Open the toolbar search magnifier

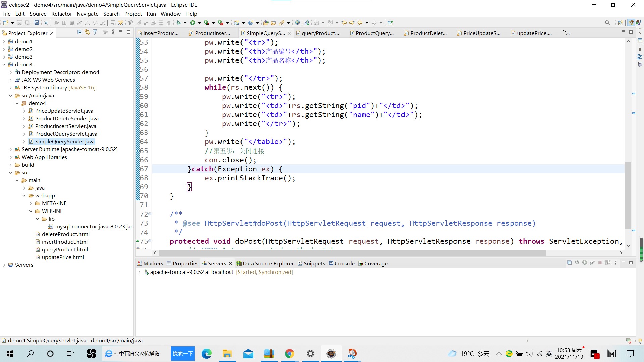(x=607, y=23)
